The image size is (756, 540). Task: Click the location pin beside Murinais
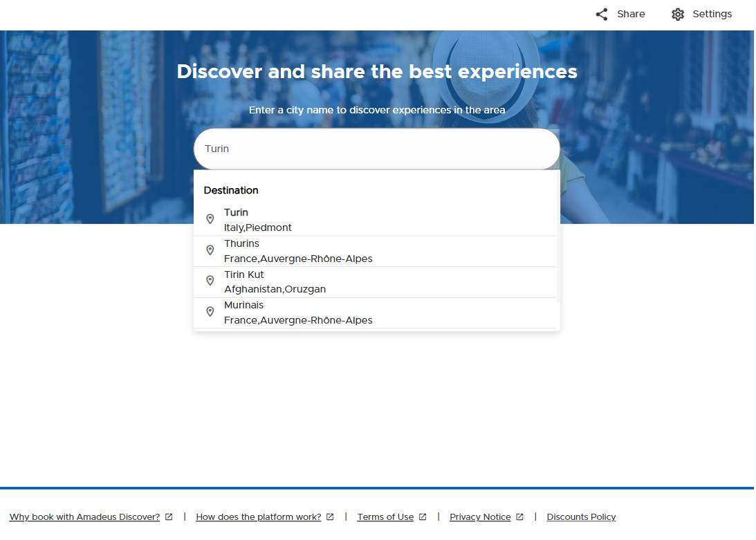[210, 311]
